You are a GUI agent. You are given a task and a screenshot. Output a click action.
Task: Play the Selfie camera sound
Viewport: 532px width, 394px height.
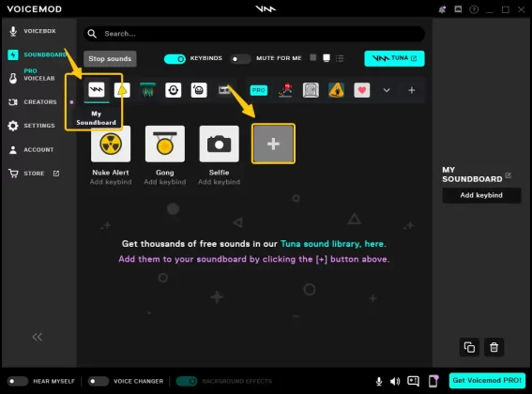click(x=220, y=144)
